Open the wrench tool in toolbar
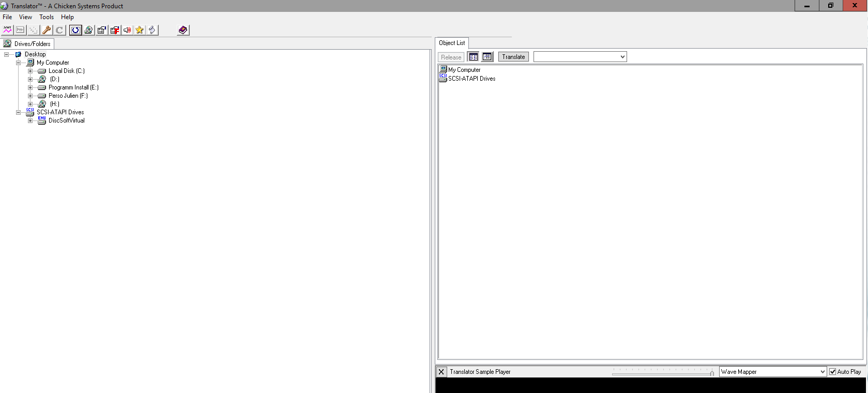This screenshot has height=393, width=868. [x=47, y=30]
